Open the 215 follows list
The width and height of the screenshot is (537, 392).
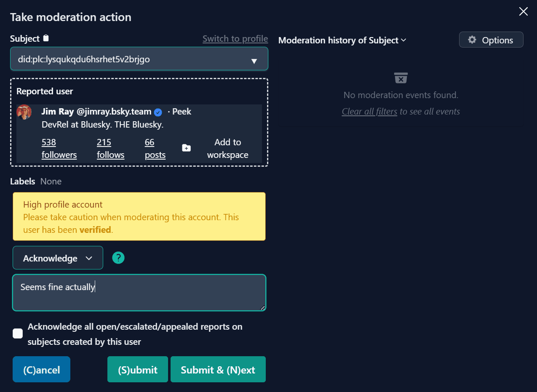(x=110, y=149)
